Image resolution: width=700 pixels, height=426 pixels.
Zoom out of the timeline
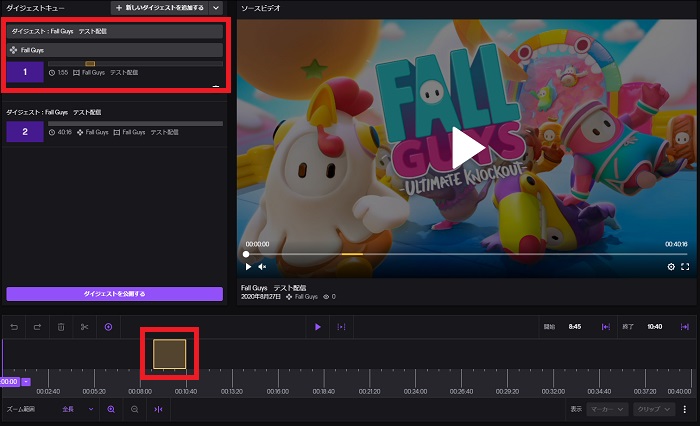point(134,409)
